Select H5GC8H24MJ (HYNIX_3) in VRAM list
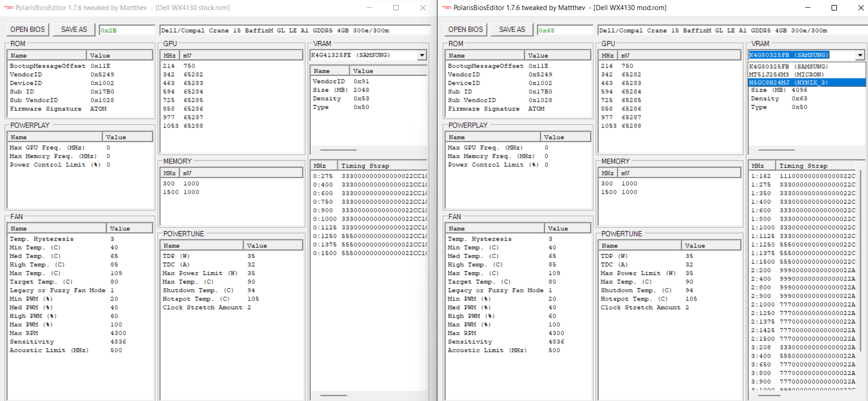This screenshot has height=401, width=868. [x=807, y=83]
